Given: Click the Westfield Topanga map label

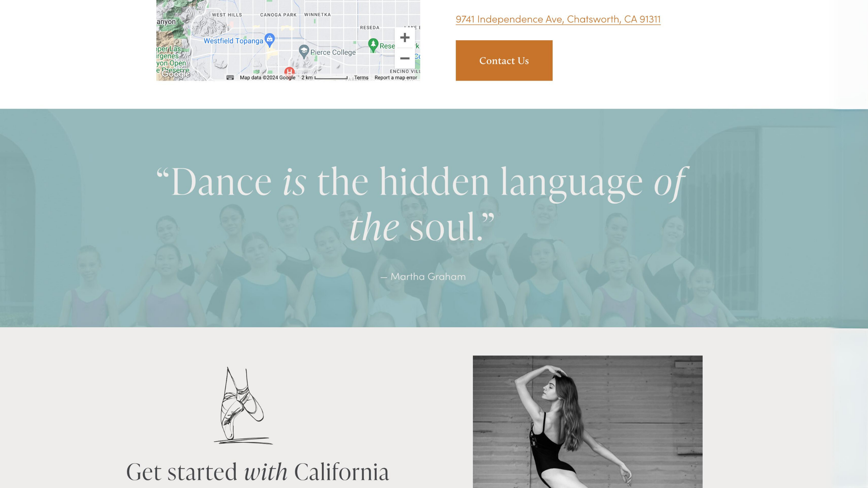Looking at the screenshot, I should click(233, 41).
